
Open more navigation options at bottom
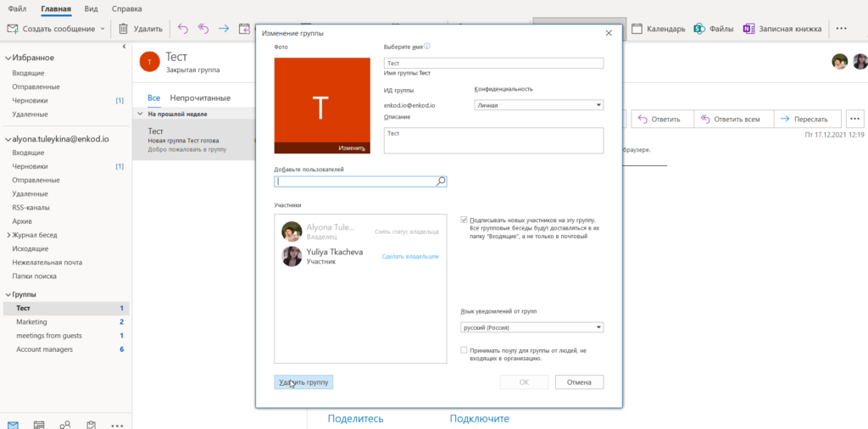117,425
